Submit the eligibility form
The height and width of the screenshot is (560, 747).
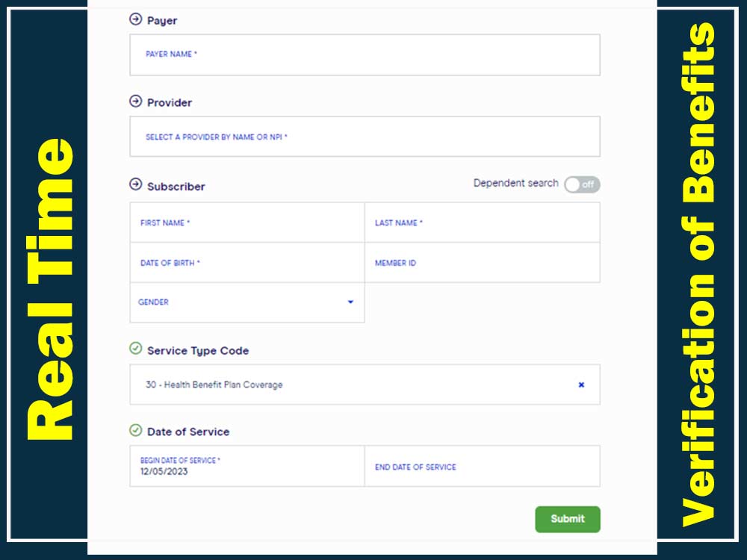(568, 519)
